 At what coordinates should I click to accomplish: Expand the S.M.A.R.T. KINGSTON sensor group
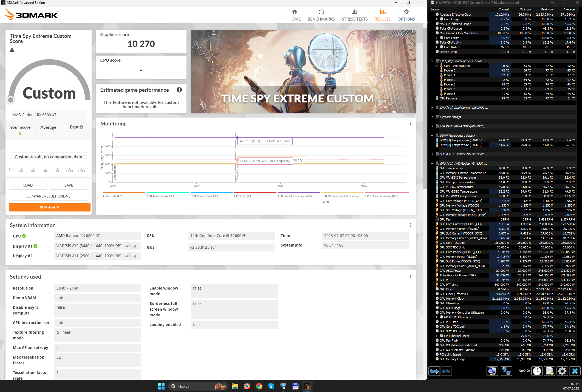pyautogui.click(x=432, y=154)
